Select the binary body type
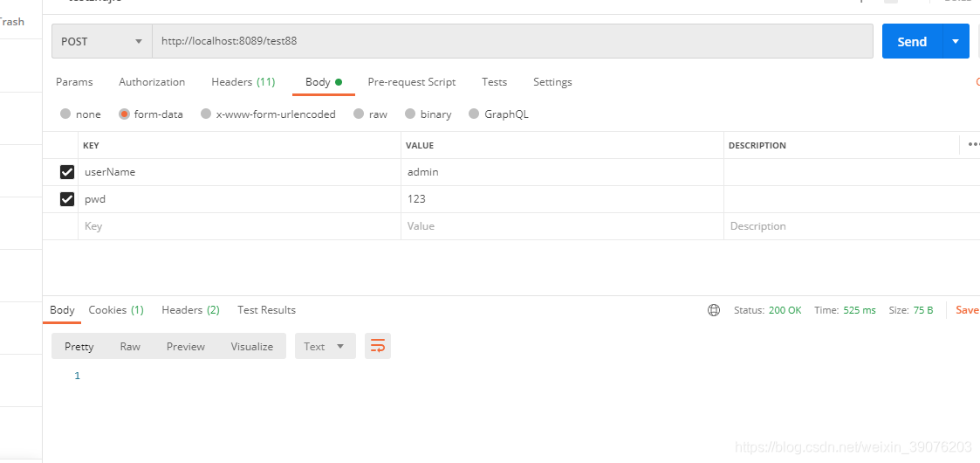980x463 pixels. 428,114
